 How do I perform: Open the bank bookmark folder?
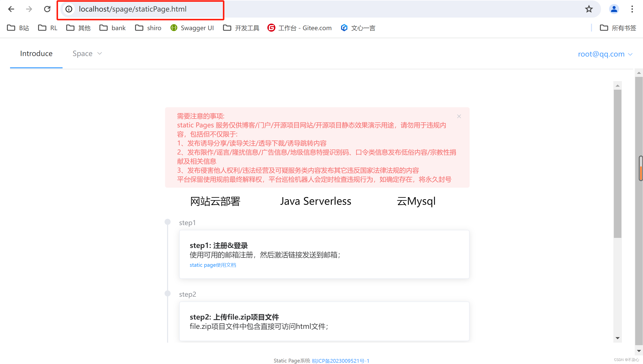pos(112,28)
